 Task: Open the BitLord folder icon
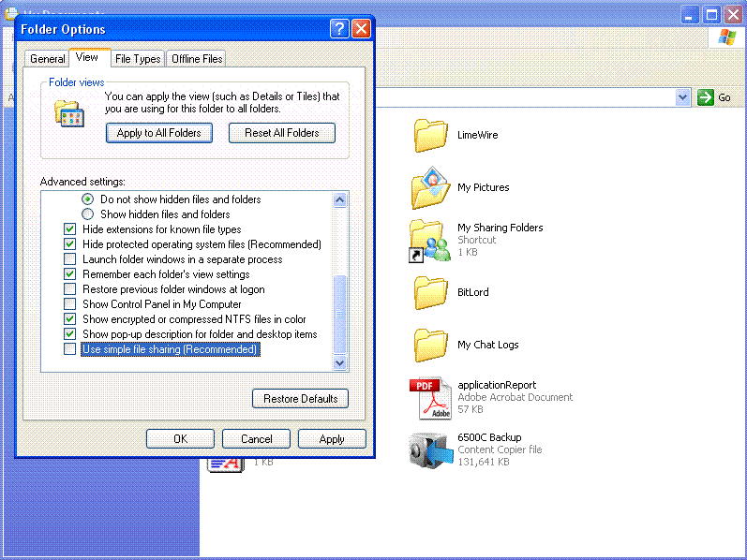[x=430, y=292]
